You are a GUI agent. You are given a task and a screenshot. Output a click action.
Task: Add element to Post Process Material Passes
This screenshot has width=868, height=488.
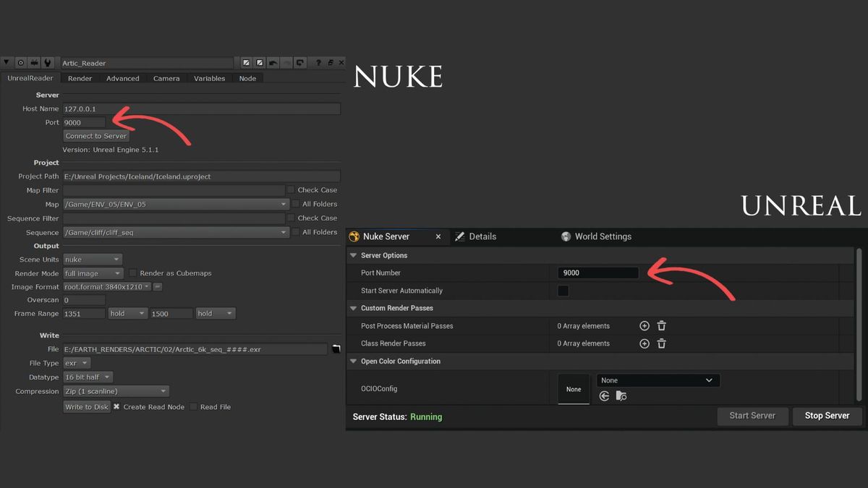[x=644, y=326]
